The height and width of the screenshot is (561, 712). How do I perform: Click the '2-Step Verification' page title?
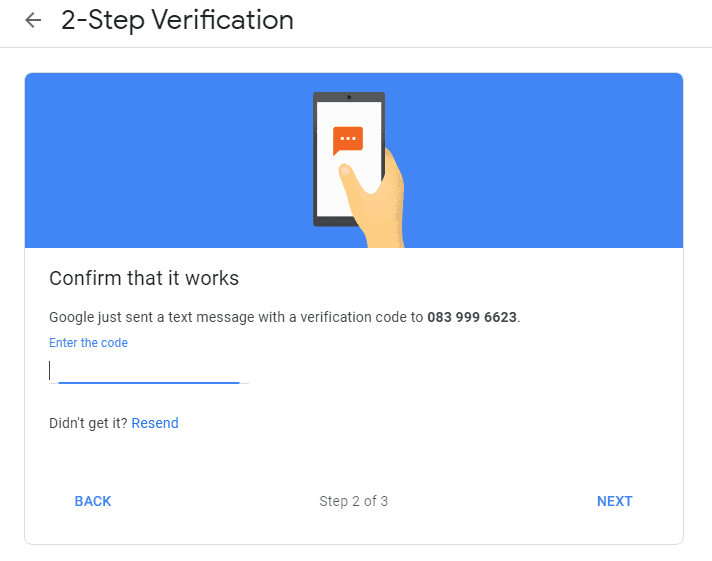click(x=177, y=21)
